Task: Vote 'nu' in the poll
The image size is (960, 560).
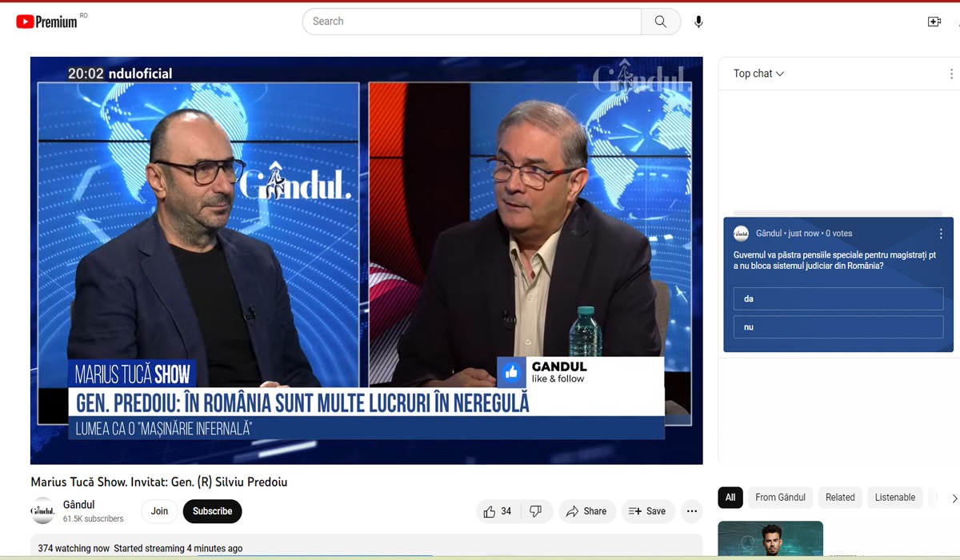Action: click(838, 327)
